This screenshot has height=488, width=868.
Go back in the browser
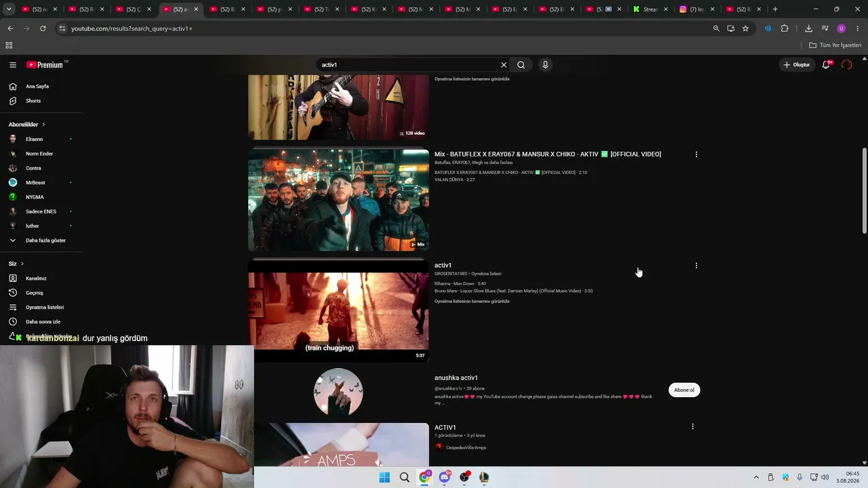tap(10, 28)
